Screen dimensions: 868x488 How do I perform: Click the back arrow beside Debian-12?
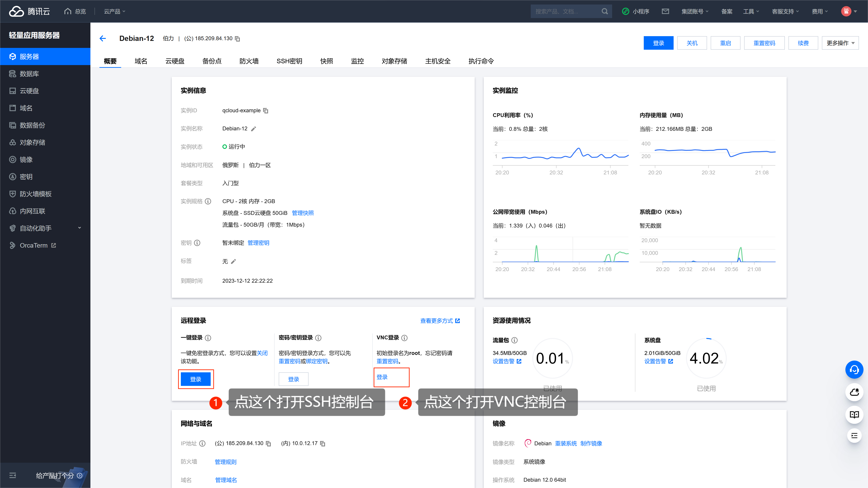103,38
